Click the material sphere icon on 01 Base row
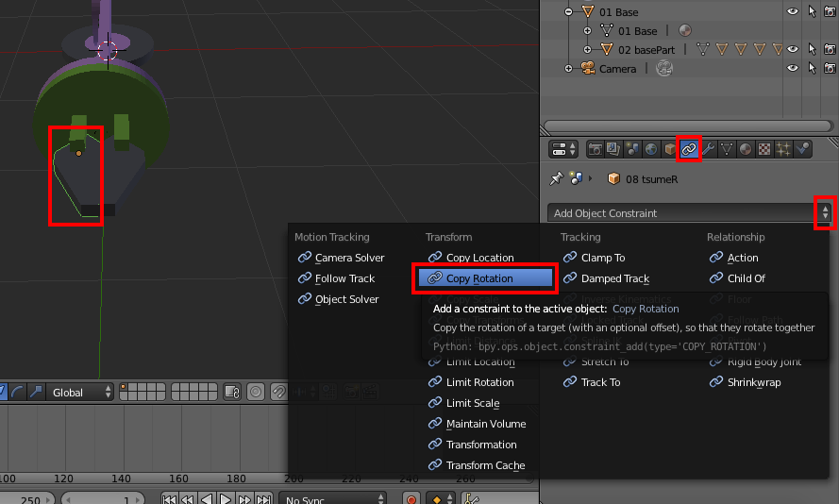Screen dimensions: 839x504 [x=685, y=30]
